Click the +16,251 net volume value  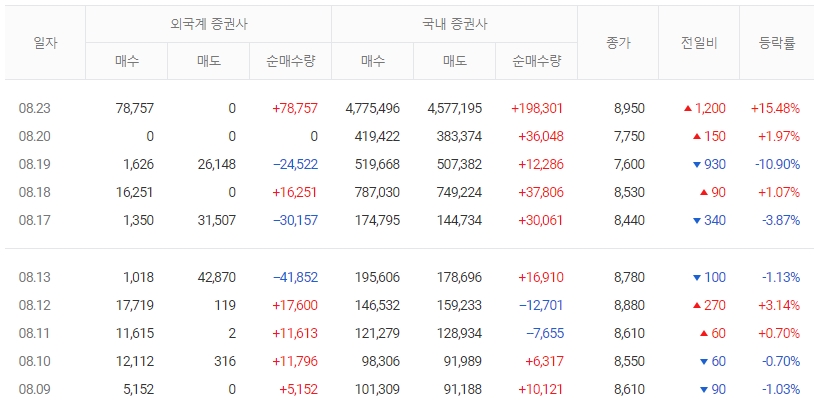tap(295, 192)
